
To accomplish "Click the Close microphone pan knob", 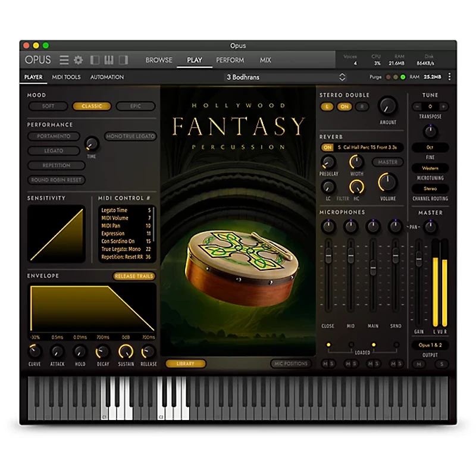I will coord(328,227).
